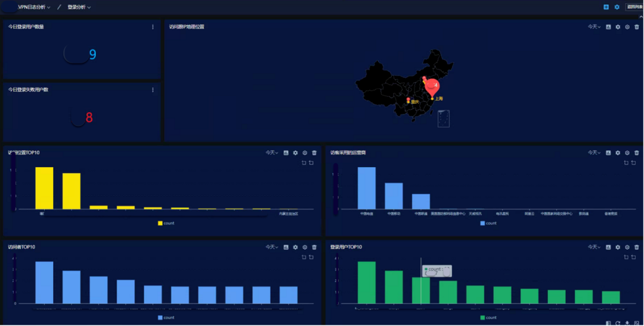Expand 今天 time dropdown on map panel
Screen dimensions: 644x326
click(594, 27)
